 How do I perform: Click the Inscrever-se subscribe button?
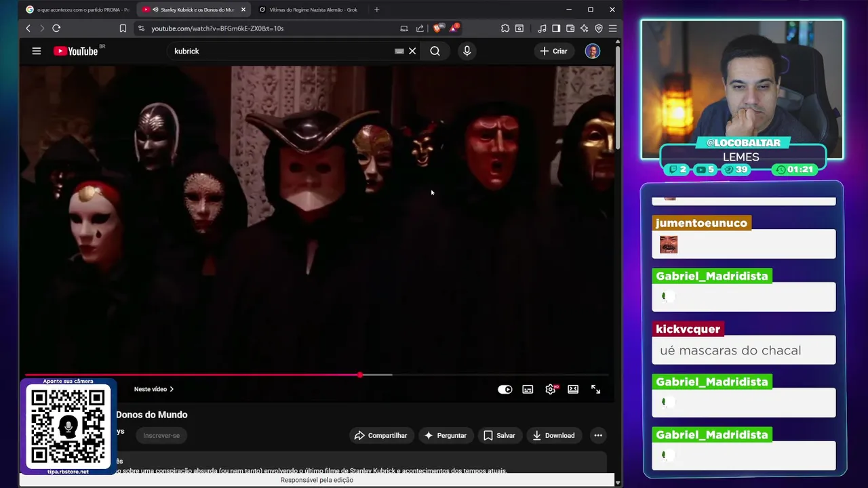[x=161, y=435]
